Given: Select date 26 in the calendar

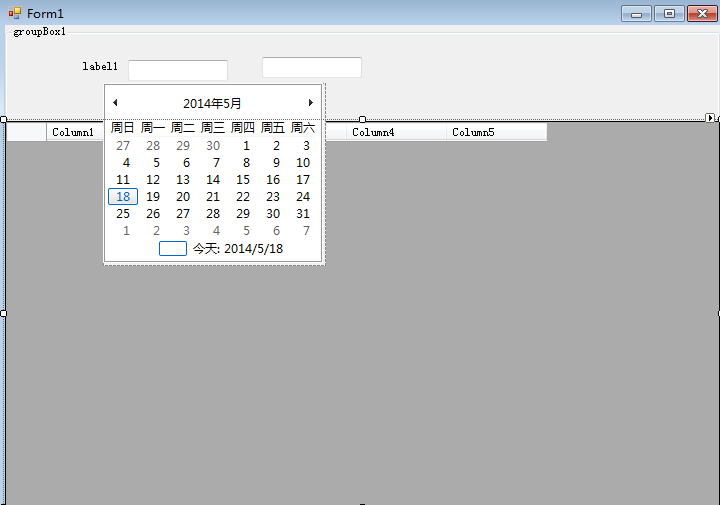Looking at the screenshot, I should pos(153,213).
